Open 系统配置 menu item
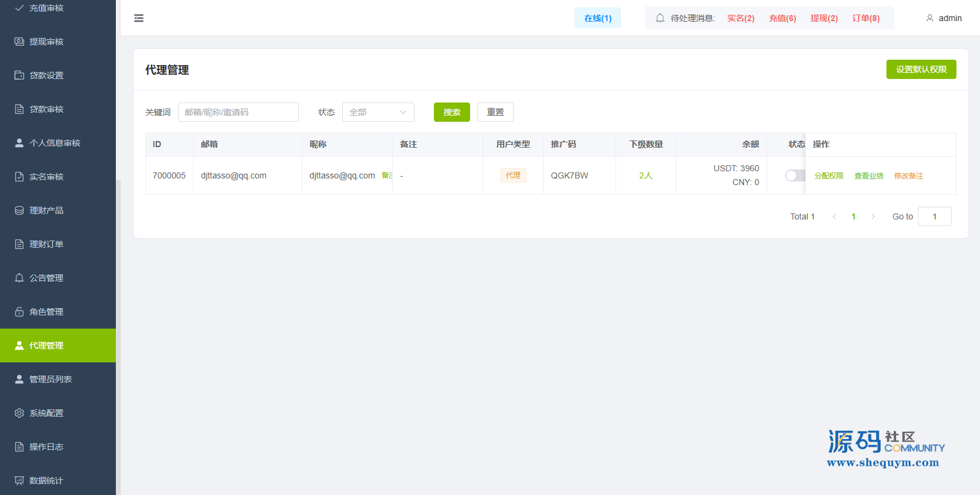980x495 pixels. pyautogui.click(x=58, y=413)
